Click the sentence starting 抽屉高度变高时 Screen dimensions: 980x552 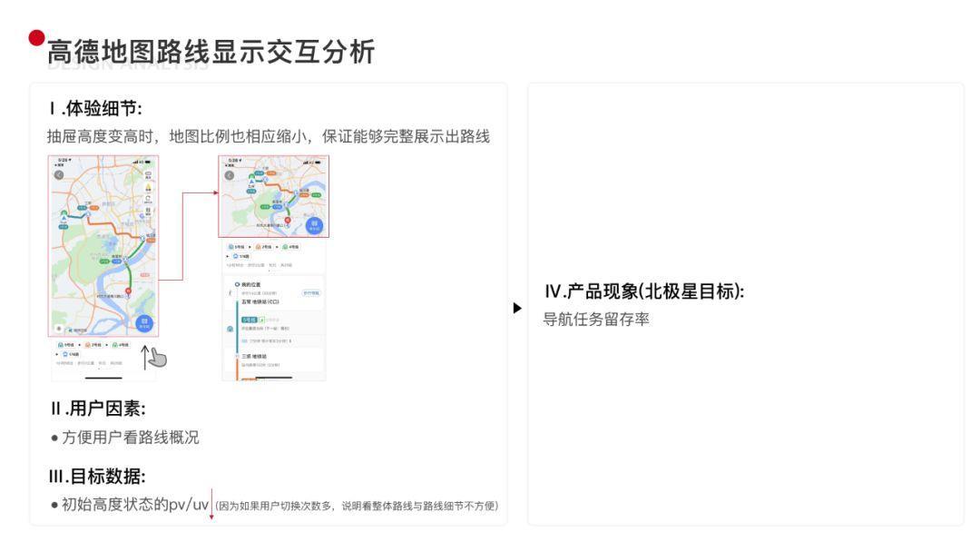tap(268, 136)
